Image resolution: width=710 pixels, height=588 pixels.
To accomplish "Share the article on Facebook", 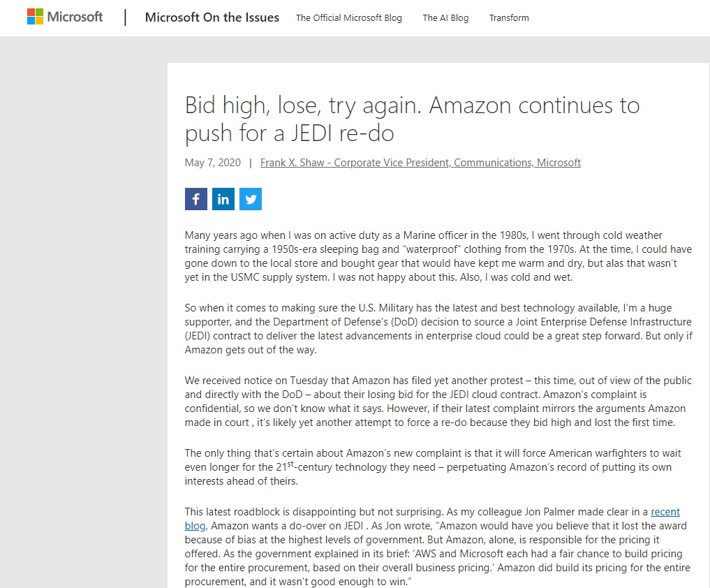I will tap(196, 199).
